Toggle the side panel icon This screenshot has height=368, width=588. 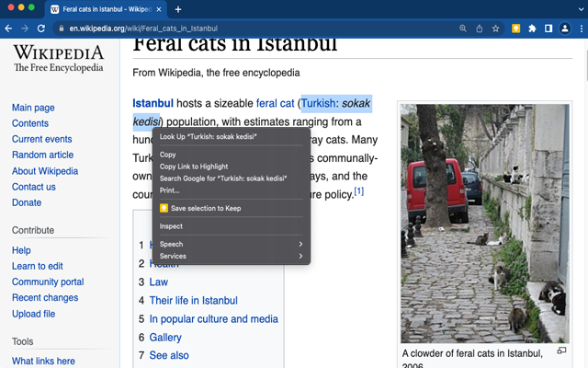pos(548,29)
